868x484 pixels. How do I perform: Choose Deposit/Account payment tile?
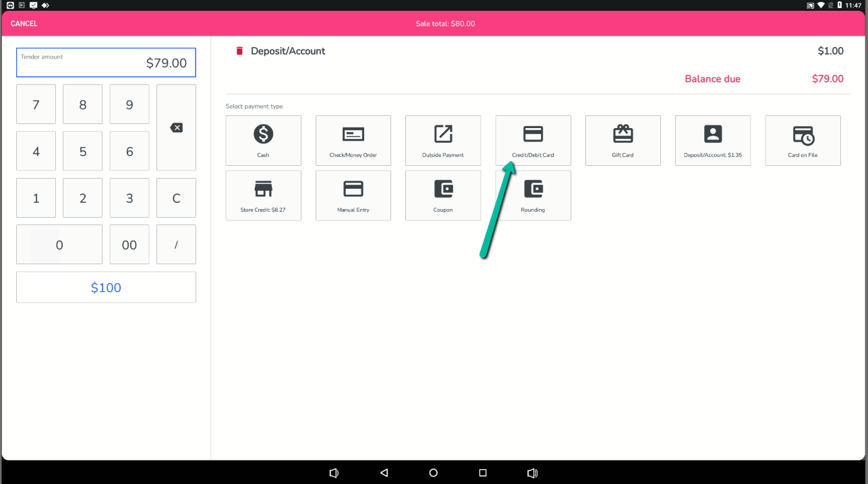712,140
